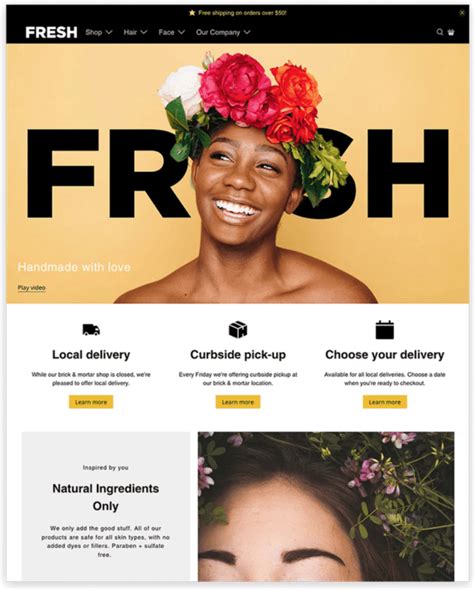Expand the Hair dropdown menu
The width and height of the screenshot is (474, 590).
[x=135, y=32]
